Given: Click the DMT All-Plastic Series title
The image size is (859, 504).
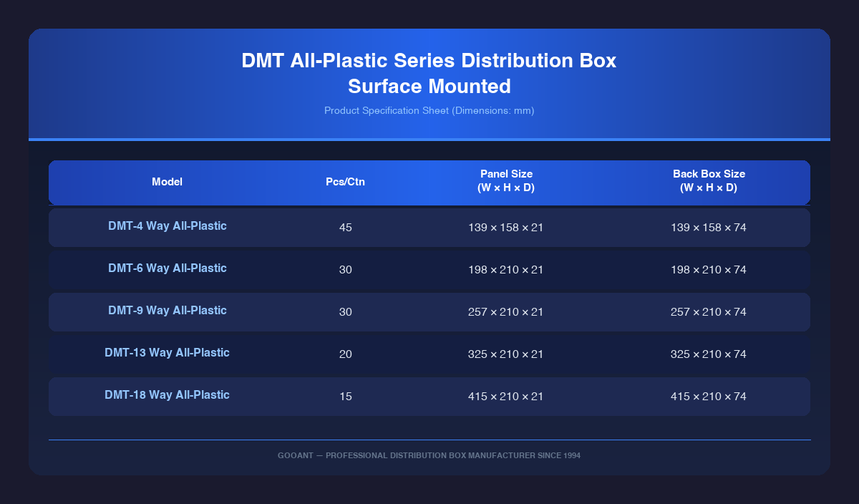Looking at the screenshot, I should click(x=429, y=74).
